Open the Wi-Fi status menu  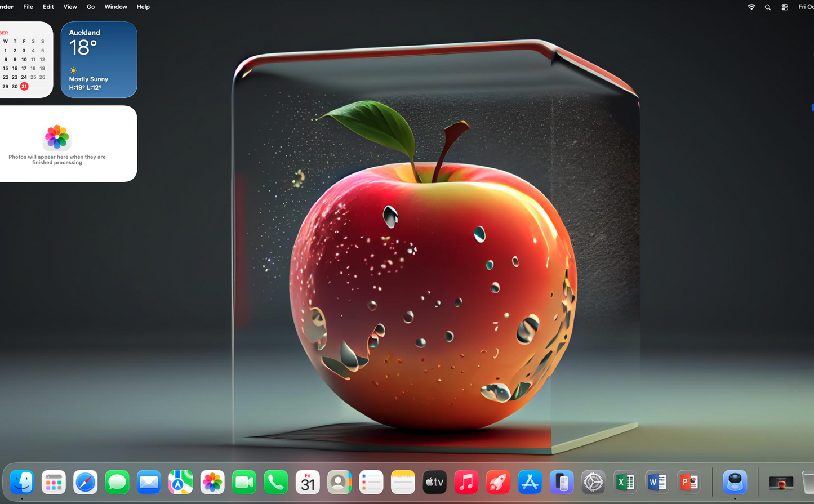coord(751,7)
